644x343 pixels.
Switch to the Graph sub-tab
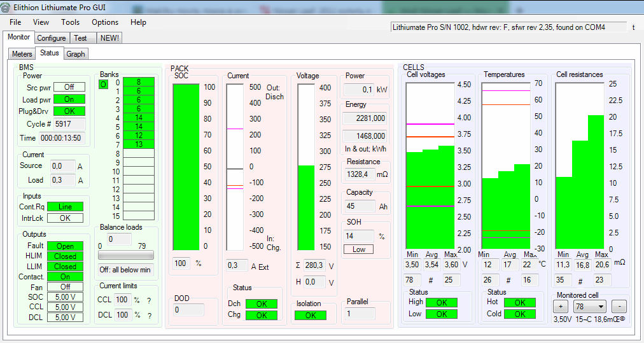click(76, 54)
